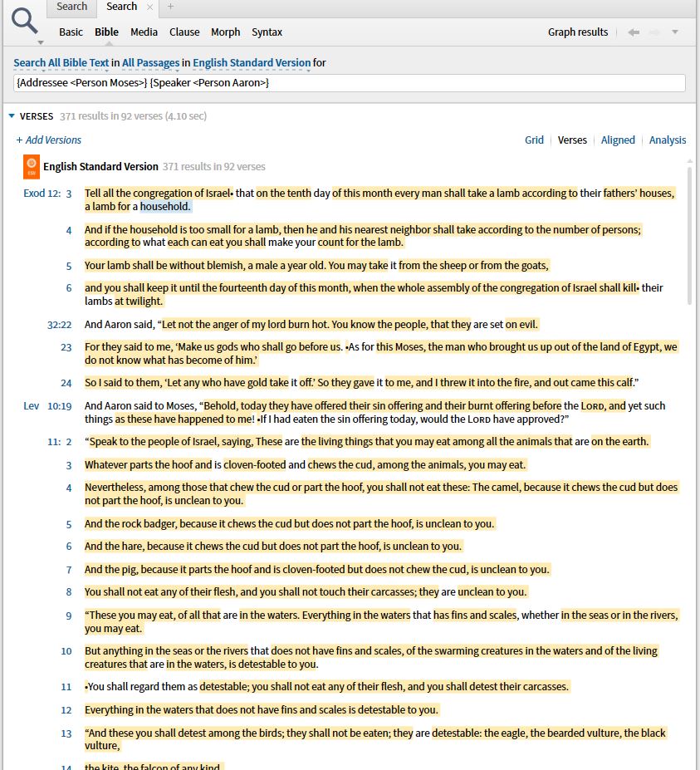The image size is (700, 770).
Task: Click verse 4 'And if the household' text
Action: [363, 236]
